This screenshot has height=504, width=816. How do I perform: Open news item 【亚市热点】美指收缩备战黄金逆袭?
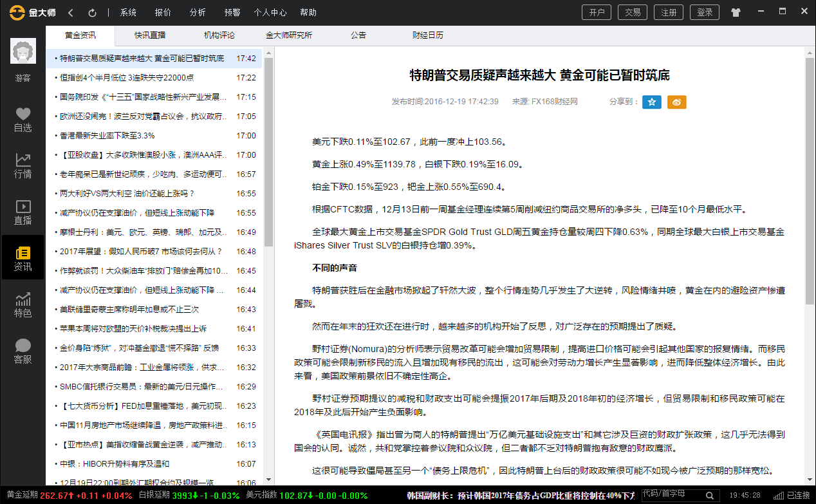tap(154, 445)
